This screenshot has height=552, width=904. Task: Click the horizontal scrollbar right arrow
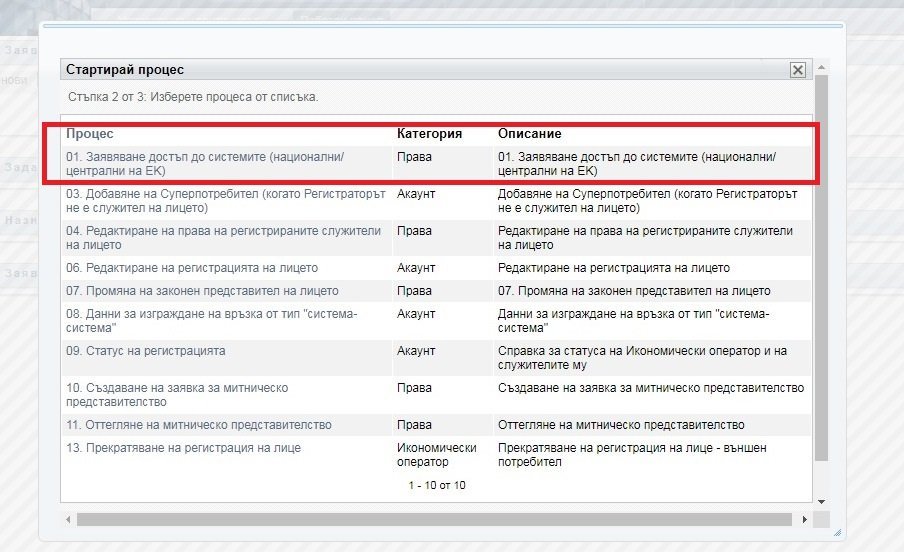click(x=804, y=520)
